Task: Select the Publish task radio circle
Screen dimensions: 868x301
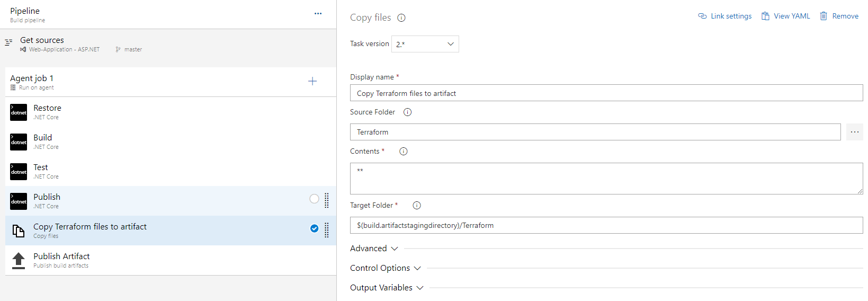Action: click(314, 199)
